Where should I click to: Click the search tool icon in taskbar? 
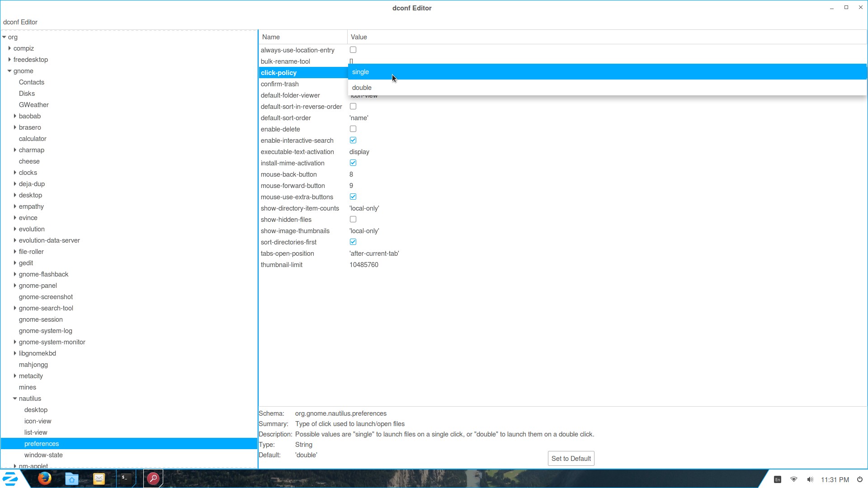(153, 479)
